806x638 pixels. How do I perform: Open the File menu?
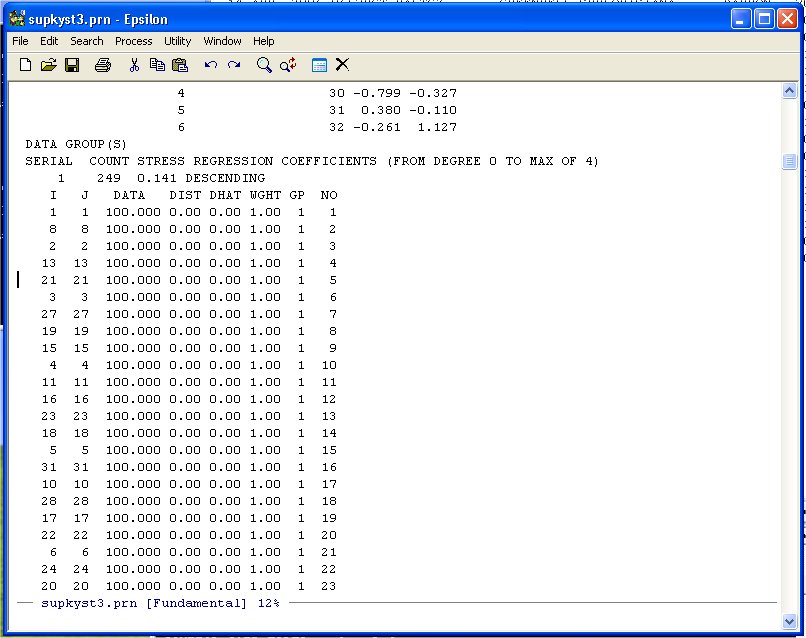click(x=20, y=41)
